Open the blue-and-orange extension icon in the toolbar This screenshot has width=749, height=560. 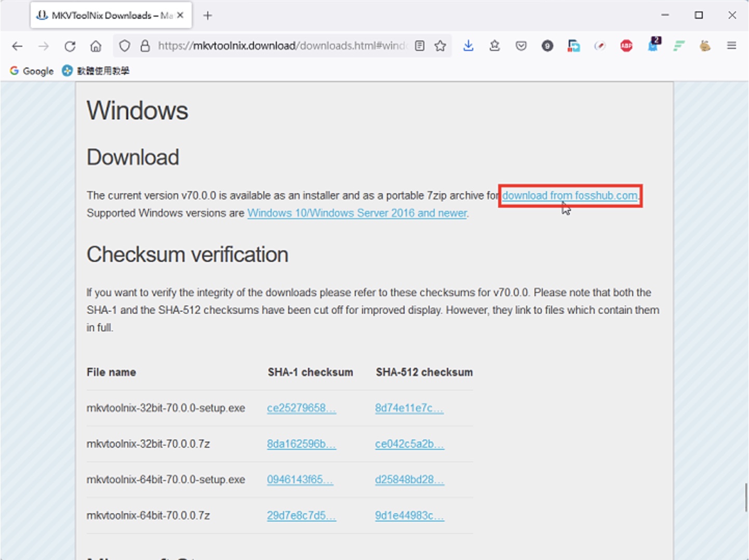(x=573, y=46)
